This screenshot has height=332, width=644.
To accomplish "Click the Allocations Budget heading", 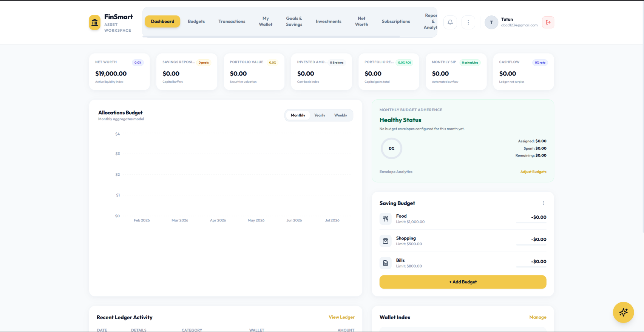I will click(120, 112).
